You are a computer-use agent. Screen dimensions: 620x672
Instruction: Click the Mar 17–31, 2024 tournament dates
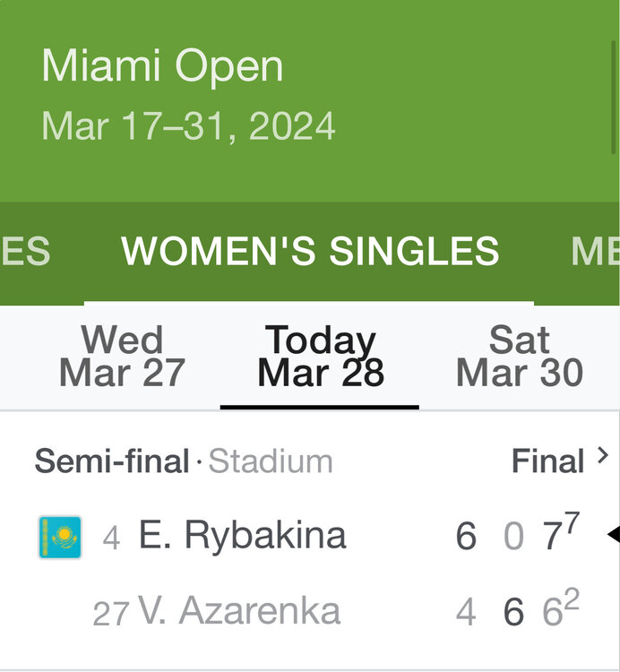pos(188,125)
